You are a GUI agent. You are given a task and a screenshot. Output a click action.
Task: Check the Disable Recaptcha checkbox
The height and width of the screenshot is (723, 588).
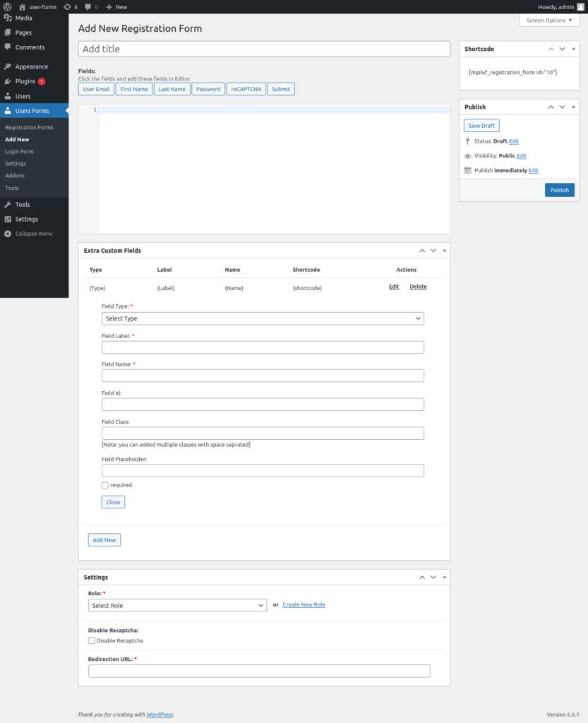[92, 640]
